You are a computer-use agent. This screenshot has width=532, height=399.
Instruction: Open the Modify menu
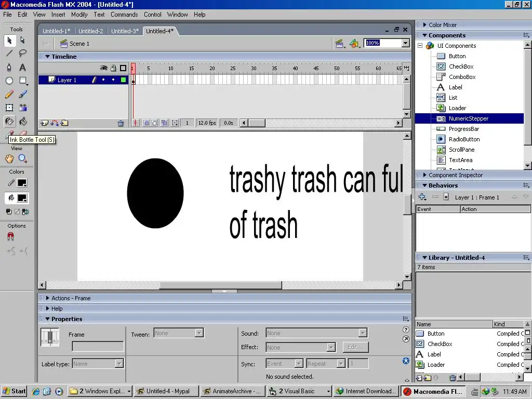tap(79, 15)
